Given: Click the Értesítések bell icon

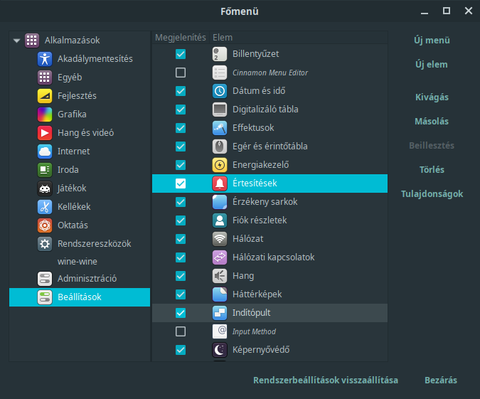Looking at the screenshot, I should point(220,183).
